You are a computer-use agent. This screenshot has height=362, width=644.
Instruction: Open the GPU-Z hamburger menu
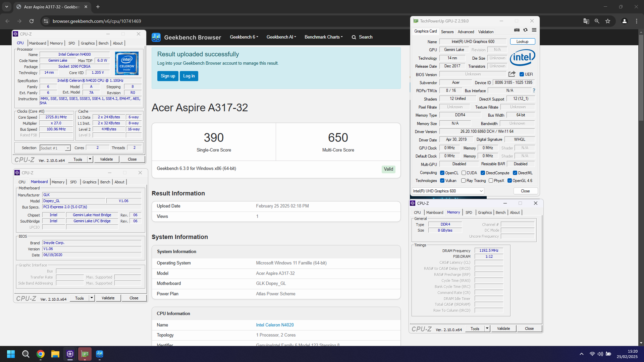coord(534,30)
